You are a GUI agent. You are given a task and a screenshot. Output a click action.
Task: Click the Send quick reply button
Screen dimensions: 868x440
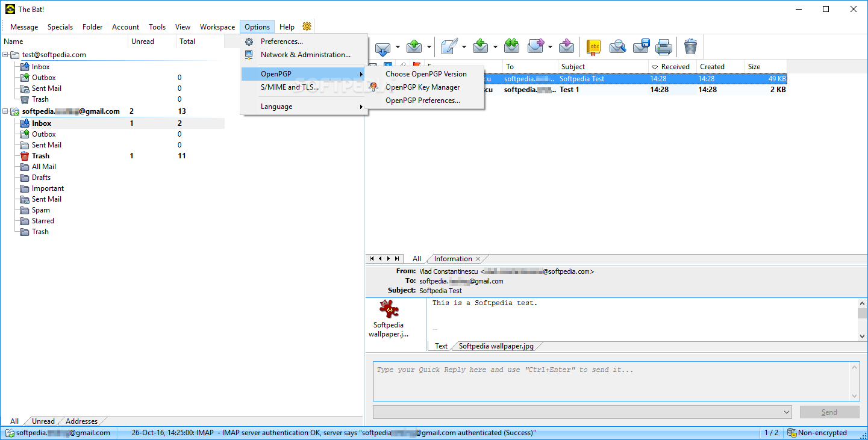tap(829, 412)
